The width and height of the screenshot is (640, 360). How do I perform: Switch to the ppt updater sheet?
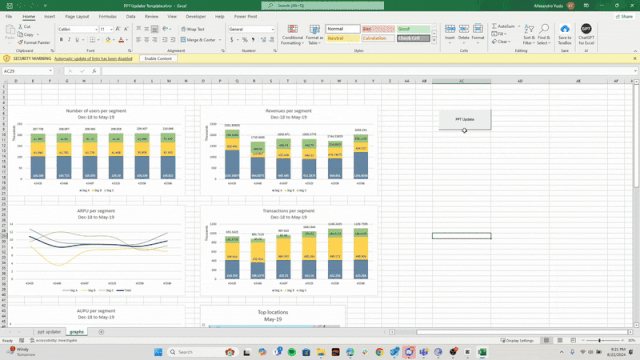click(49, 332)
